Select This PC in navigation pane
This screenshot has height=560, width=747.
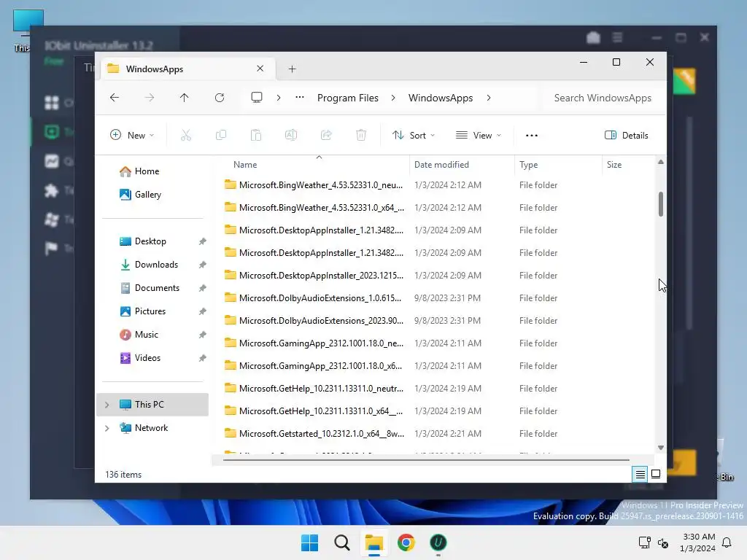click(152, 405)
